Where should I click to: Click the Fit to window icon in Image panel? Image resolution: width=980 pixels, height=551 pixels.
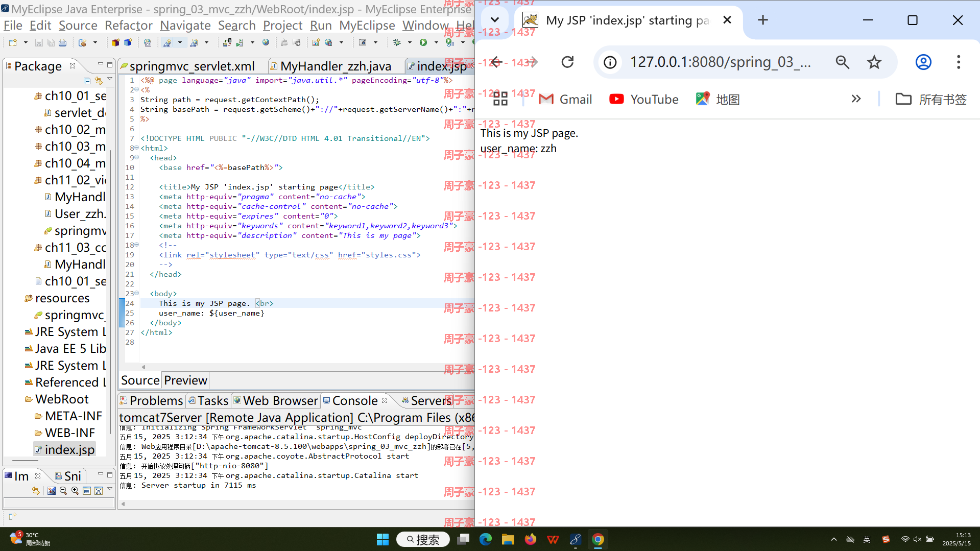99,491
